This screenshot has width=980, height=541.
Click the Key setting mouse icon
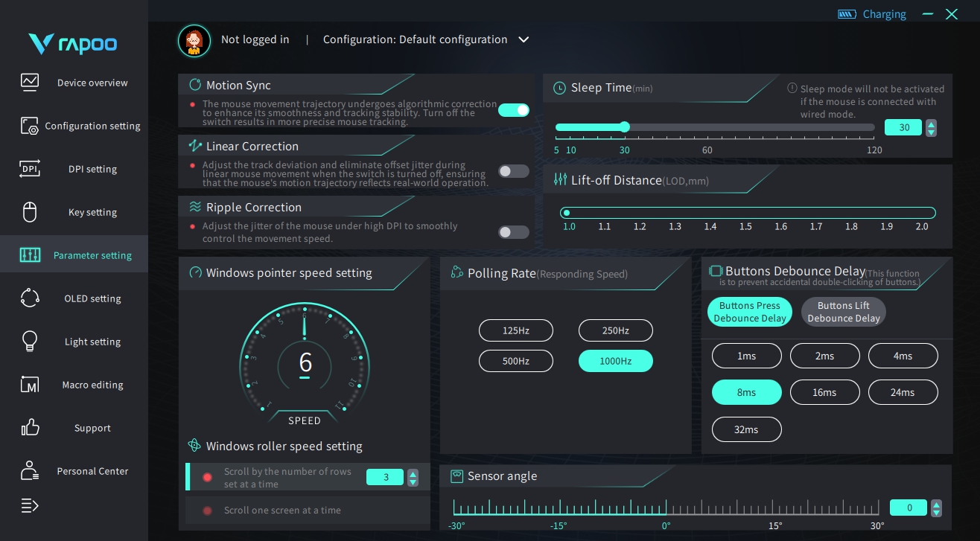(30, 212)
